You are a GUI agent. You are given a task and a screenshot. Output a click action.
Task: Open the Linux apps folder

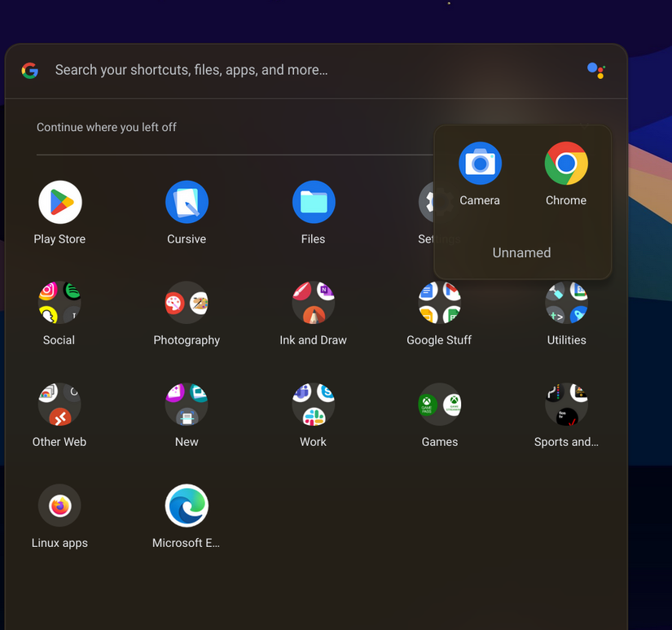click(59, 505)
